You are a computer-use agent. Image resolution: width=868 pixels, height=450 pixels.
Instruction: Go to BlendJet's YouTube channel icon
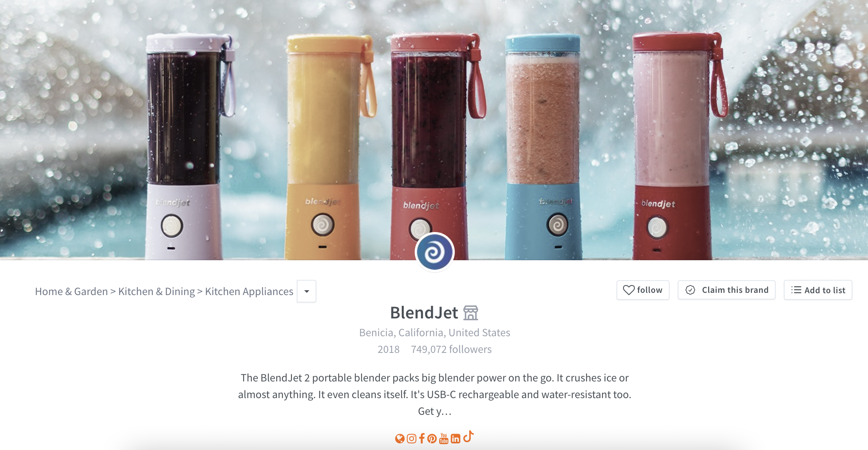click(x=444, y=439)
